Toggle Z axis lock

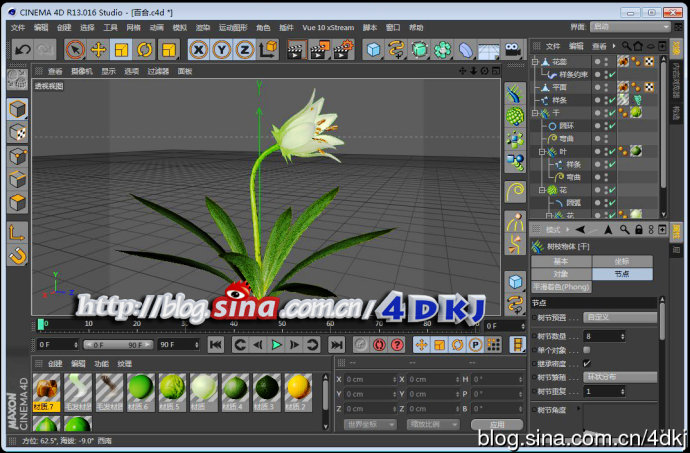click(x=245, y=49)
